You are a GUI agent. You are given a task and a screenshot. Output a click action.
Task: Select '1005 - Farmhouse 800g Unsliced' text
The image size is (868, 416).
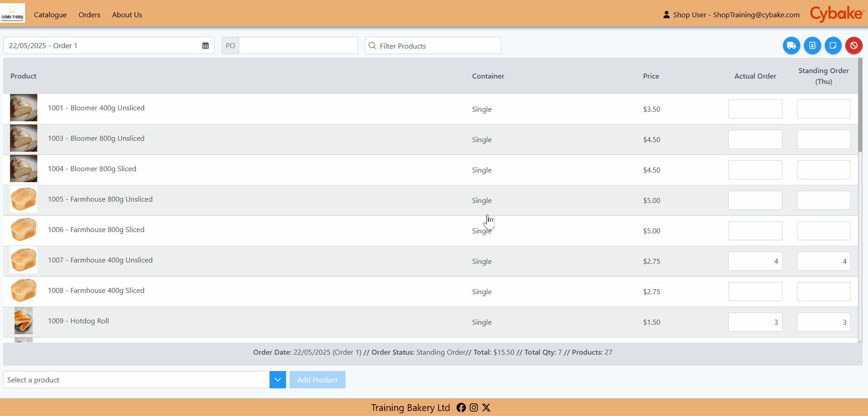click(x=100, y=199)
